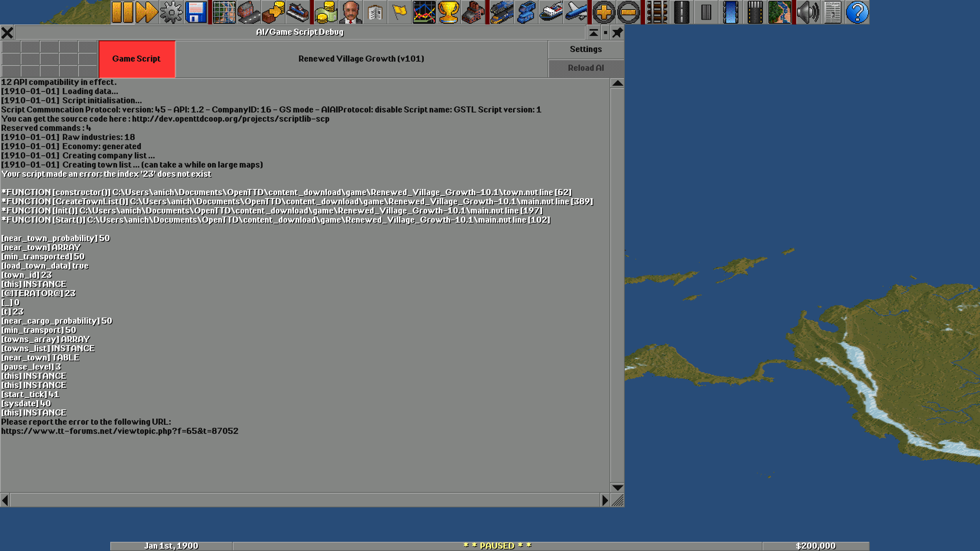The height and width of the screenshot is (551, 980).
Task: Open the save game floppy disk menu
Action: coord(196,12)
